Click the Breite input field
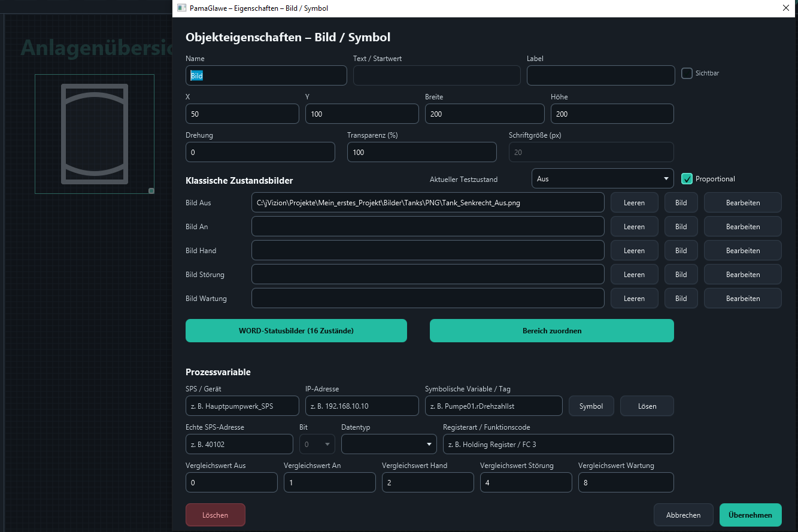Screen dimensions: 798x532 tap(485, 114)
